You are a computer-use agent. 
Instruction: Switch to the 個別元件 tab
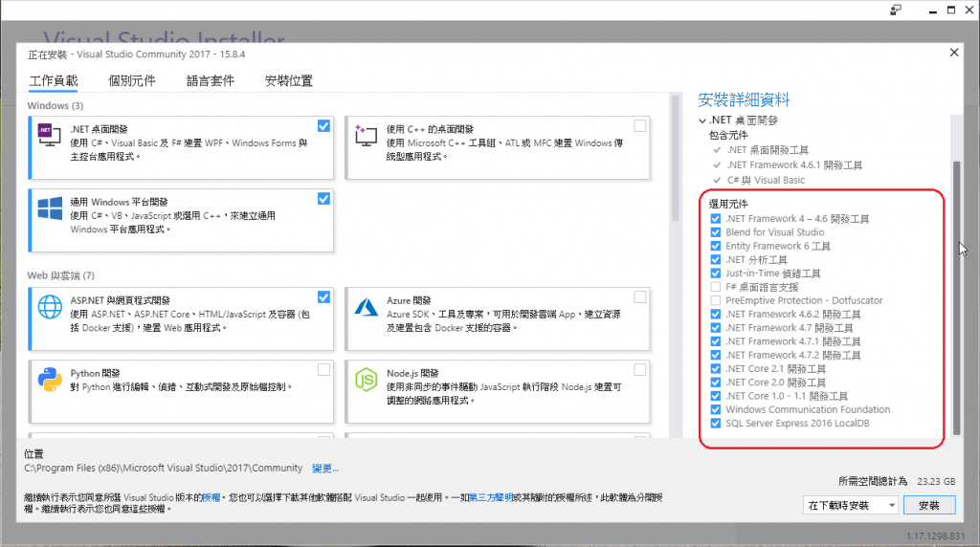(132, 80)
